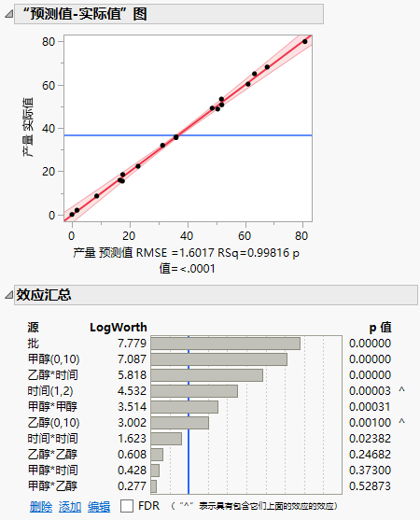Click LogWorth value 1.623
The width and height of the screenshot is (420, 520).
click(132, 439)
